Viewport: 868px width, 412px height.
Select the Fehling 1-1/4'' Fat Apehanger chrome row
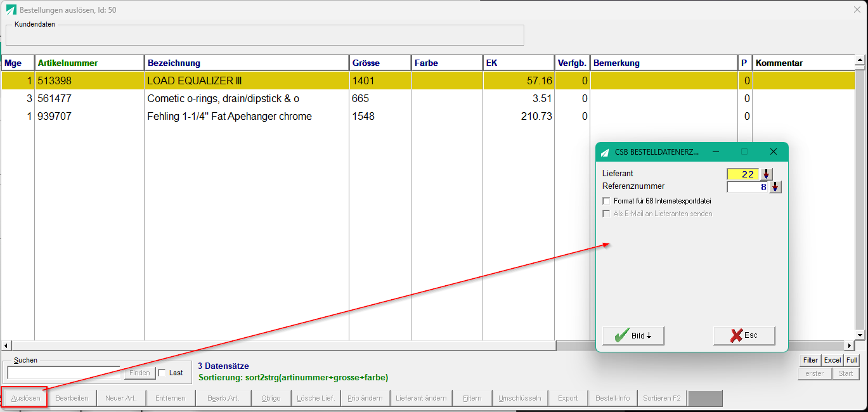coord(428,116)
